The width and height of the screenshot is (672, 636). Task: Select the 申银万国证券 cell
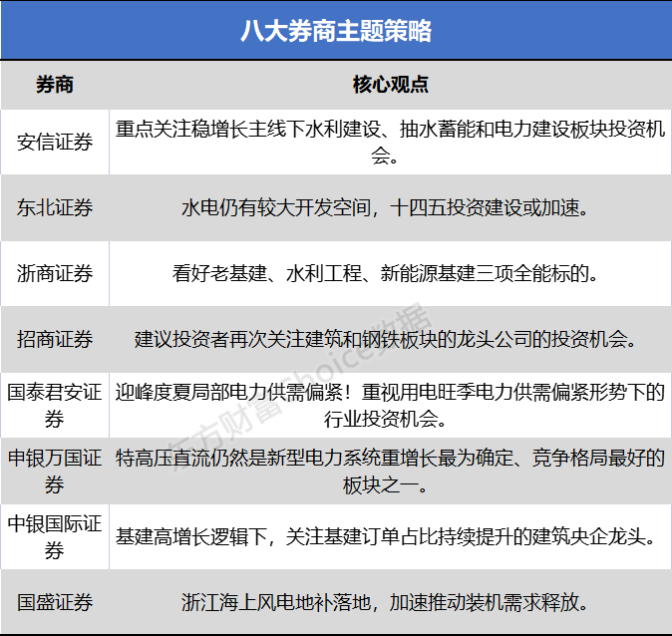tap(55, 471)
